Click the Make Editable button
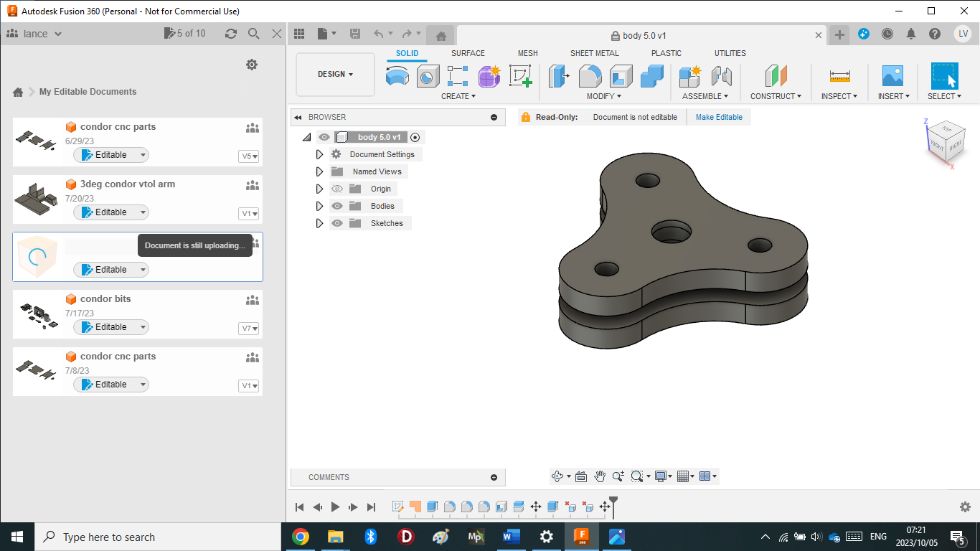The height and width of the screenshot is (551, 980). click(719, 117)
